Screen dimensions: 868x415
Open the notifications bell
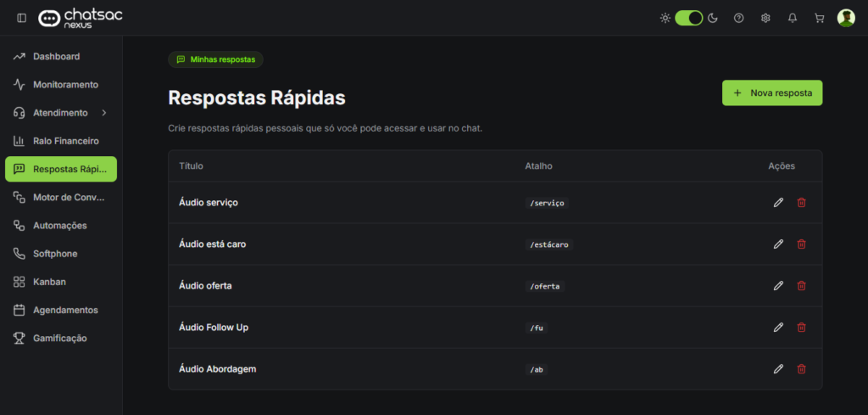(793, 18)
